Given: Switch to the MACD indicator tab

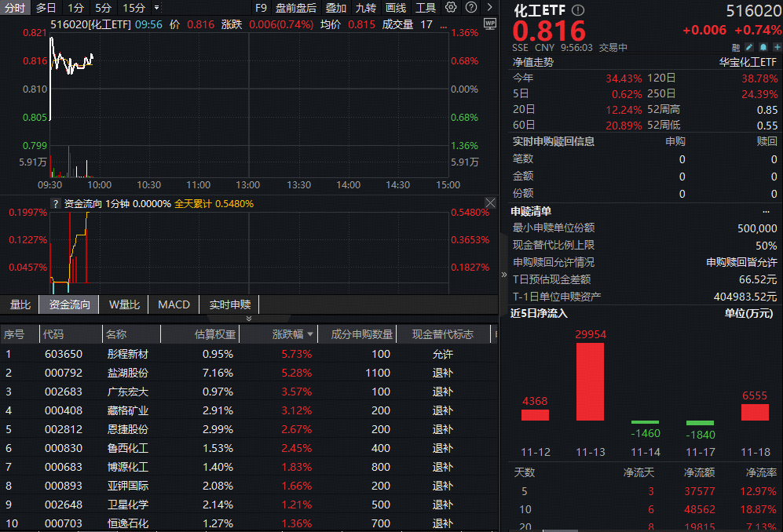Looking at the screenshot, I should (x=174, y=304).
